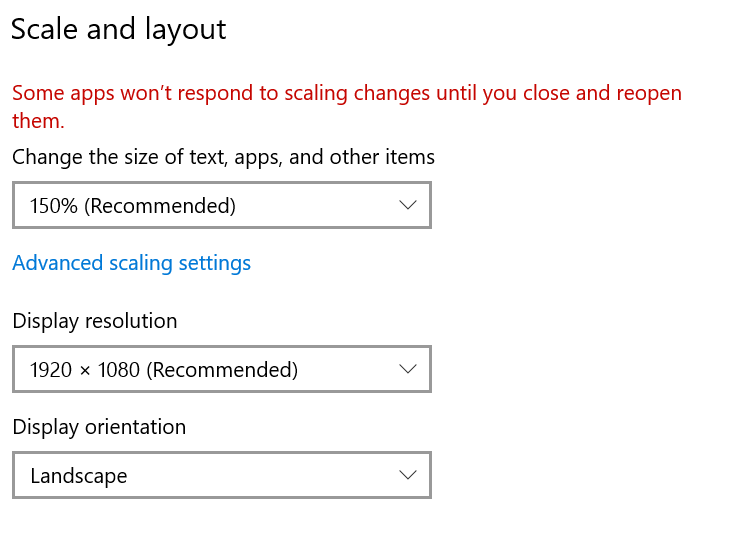Open the Display orientation dropdown
Viewport: 746px width, 536px height.
[x=221, y=475]
